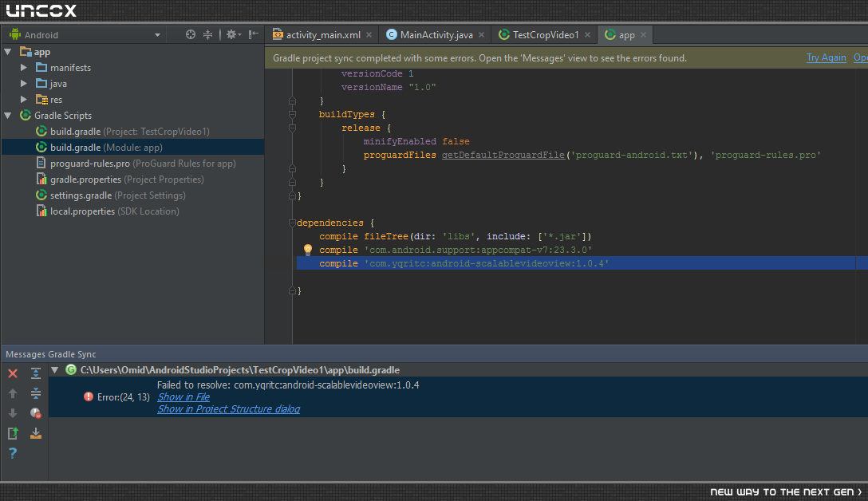Image resolution: width=868 pixels, height=501 pixels.
Task: Go to next message arrow
Action: 13,413
